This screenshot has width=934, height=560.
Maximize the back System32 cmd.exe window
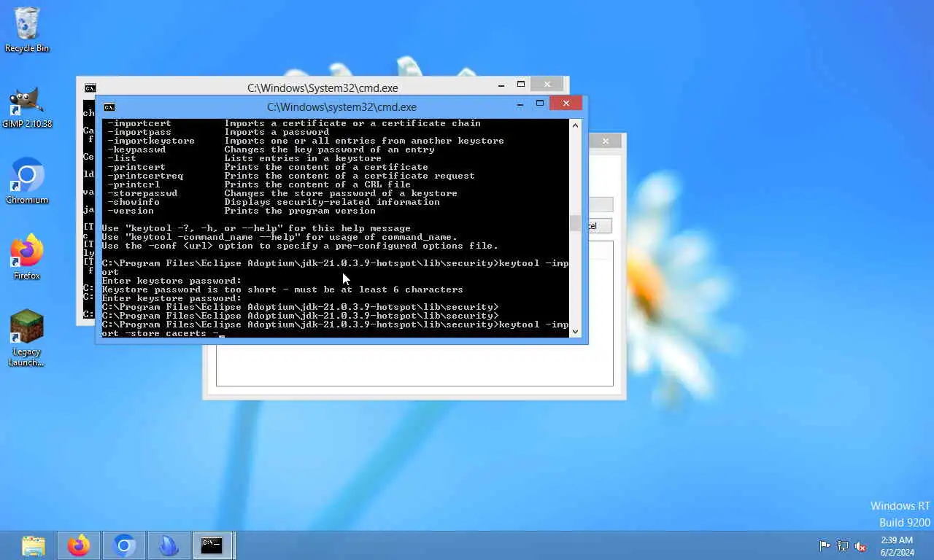click(521, 85)
